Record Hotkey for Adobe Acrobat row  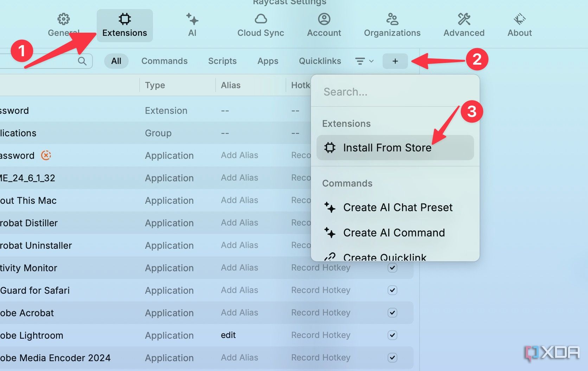[x=321, y=313]
